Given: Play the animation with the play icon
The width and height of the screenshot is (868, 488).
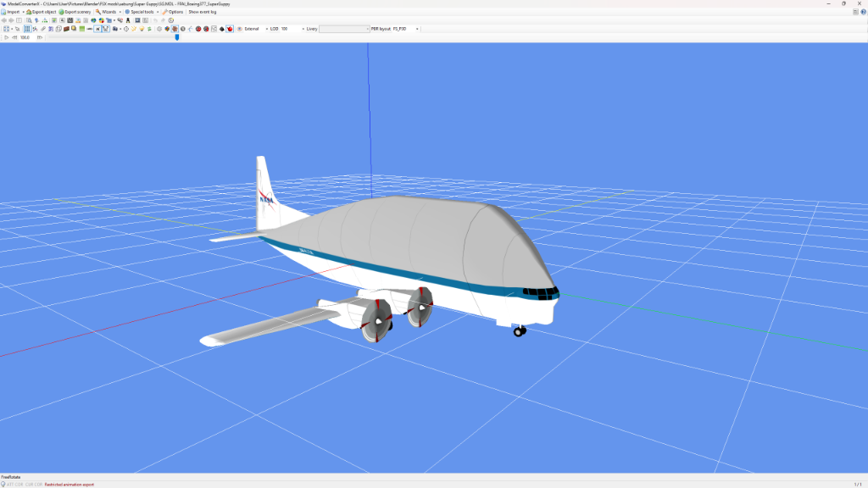Looking at the screenshot, I should [x=7, y=37].
